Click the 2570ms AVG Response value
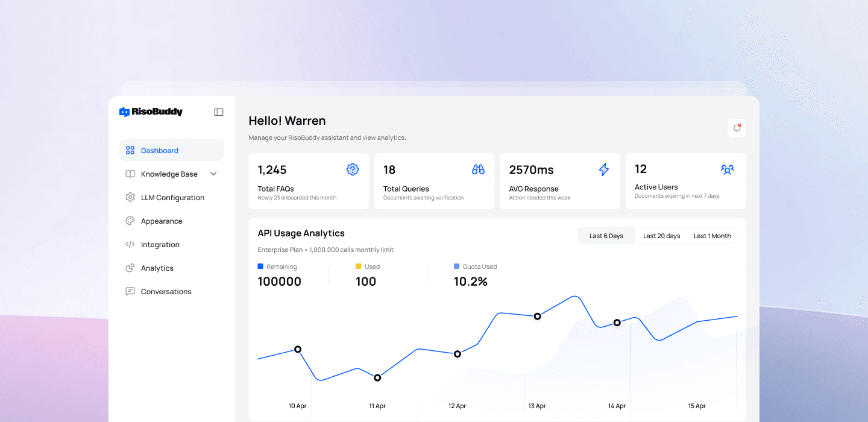Screen dimensions: 868x422 coord(531,170)
